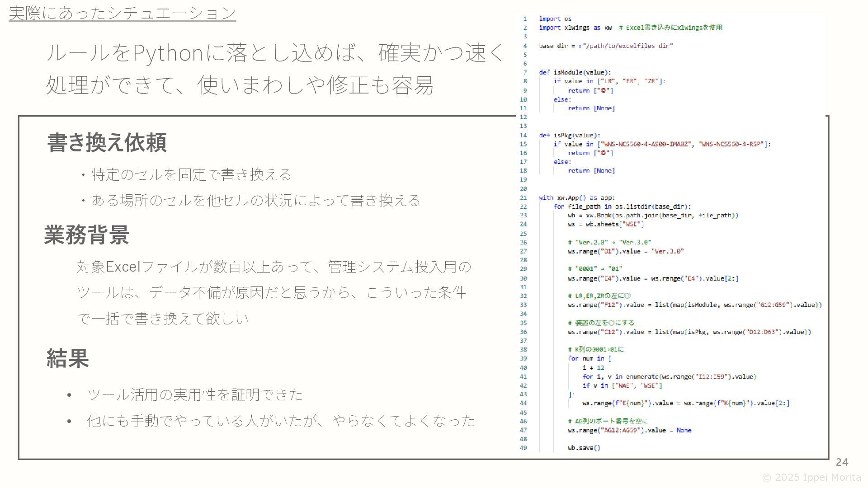This screenshot has height=488, width=868.
Task: Click the 業務背景 heading
Action: click(x=87, y=235)
